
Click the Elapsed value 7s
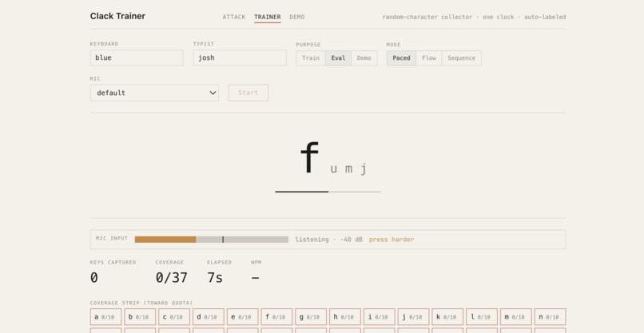[x=215, y=278]
